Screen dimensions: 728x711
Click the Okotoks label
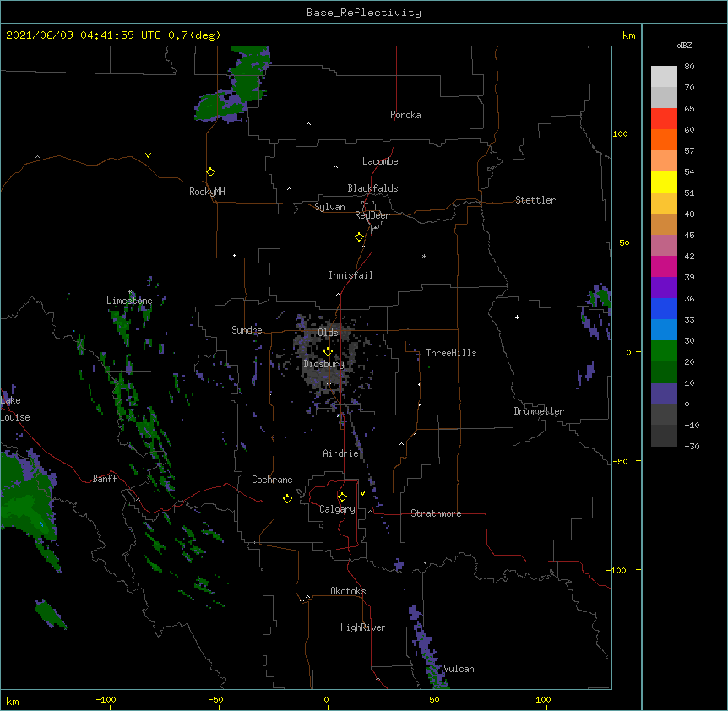tap(348, 591)
